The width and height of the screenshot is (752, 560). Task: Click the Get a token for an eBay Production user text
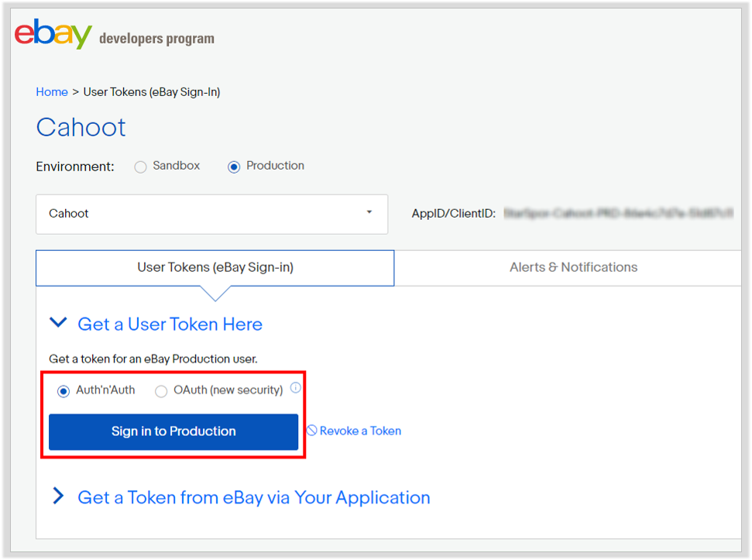tap(153, 359)
